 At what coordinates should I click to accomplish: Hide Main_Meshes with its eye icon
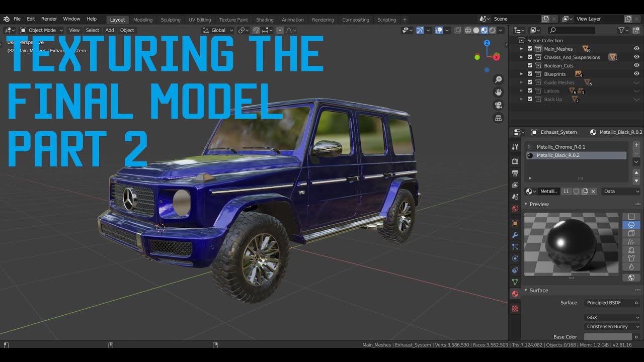coord(636,49)
